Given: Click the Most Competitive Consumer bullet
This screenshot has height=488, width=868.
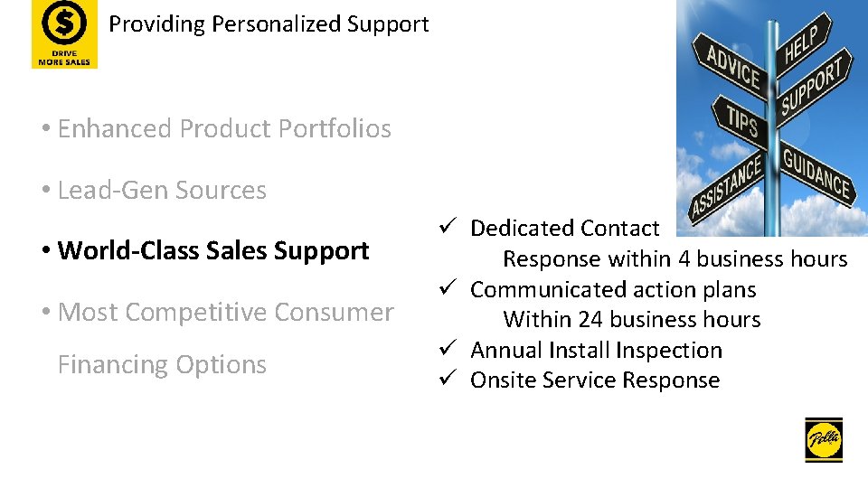Looking at the screenshot, I should [x=225, y=313].
